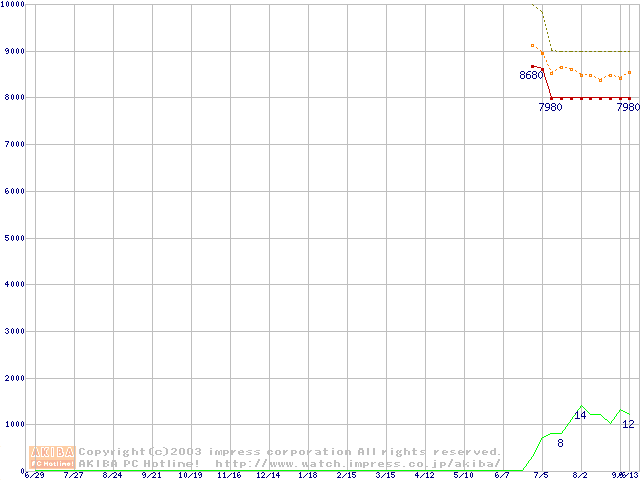Viewport: 640px width, 480px height.
Task: Click the 12/14 date on x-axis
Action: (268, 475)
